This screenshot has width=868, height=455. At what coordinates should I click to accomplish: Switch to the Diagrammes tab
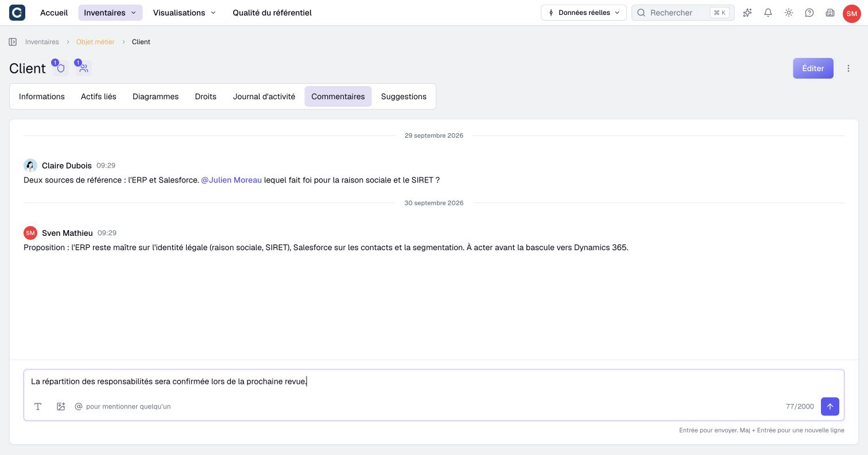156,96
